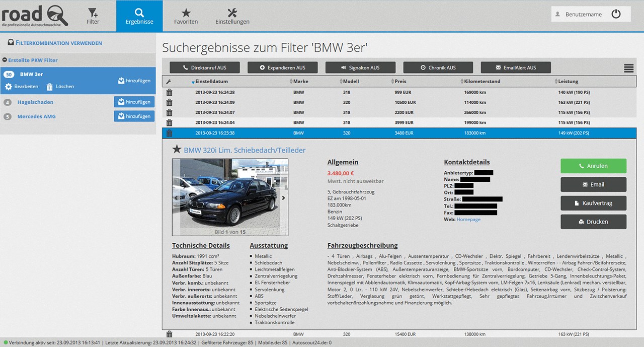Open the seller Homepage link

coord(468,220)
